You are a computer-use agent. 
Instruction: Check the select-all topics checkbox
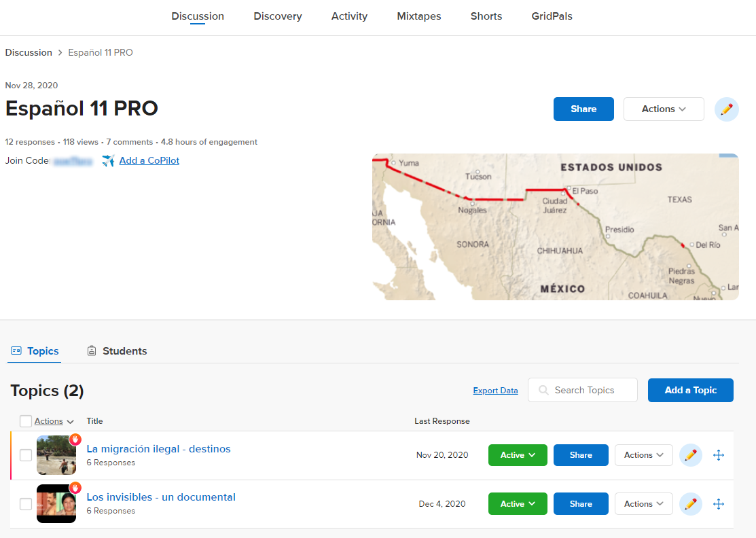pos(26,421)
